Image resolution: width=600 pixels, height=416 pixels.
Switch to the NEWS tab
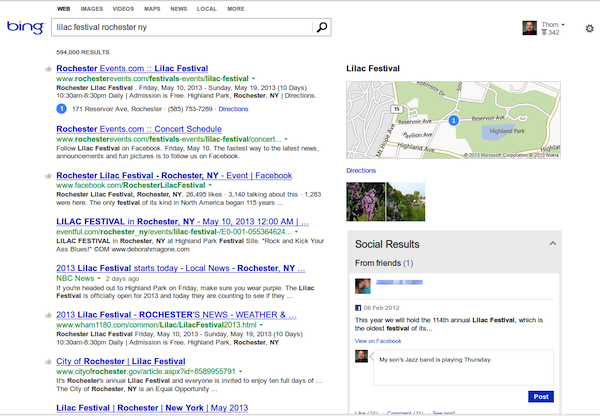pyautogui.click(x=179, y=9)
